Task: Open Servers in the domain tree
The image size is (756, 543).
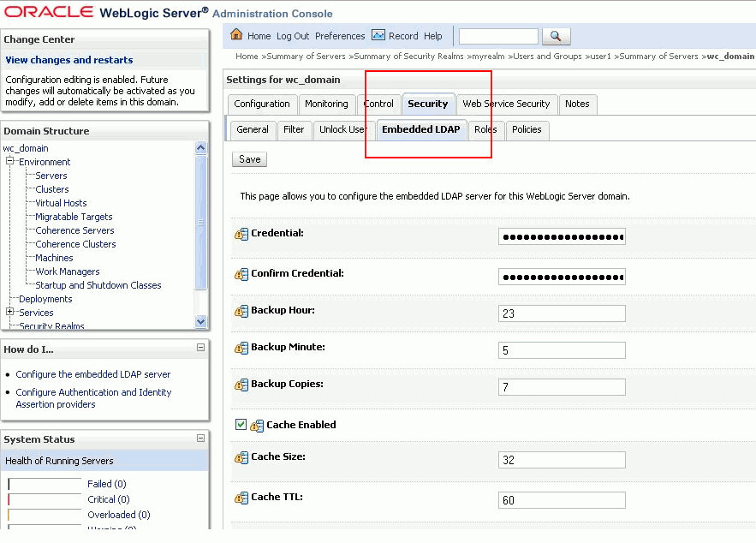Action: (x=51, y=176)
